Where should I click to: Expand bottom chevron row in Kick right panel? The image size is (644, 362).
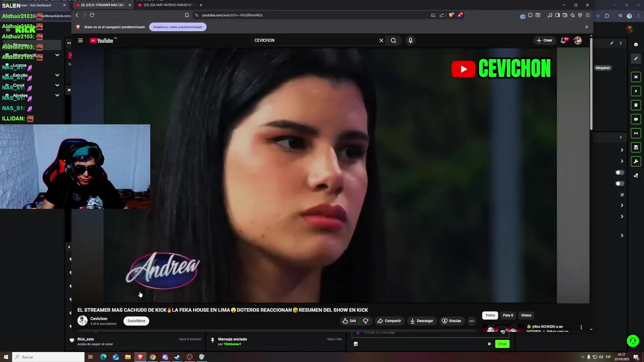point(622,235)
